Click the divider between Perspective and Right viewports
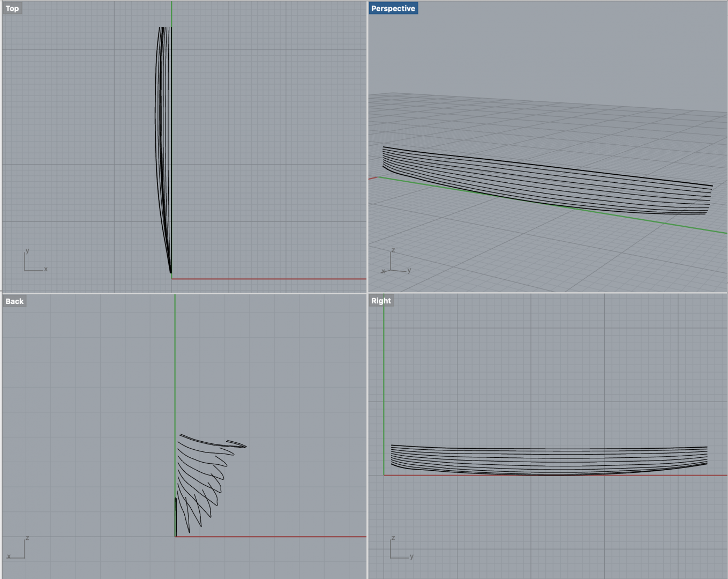728x579 pixels. point(546,293)
